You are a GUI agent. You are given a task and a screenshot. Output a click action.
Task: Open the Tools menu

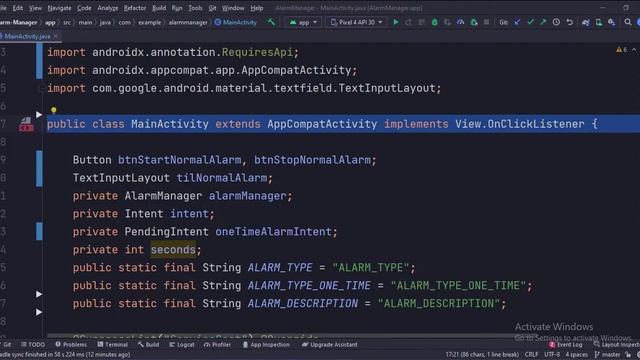click(x=195, y=8)
